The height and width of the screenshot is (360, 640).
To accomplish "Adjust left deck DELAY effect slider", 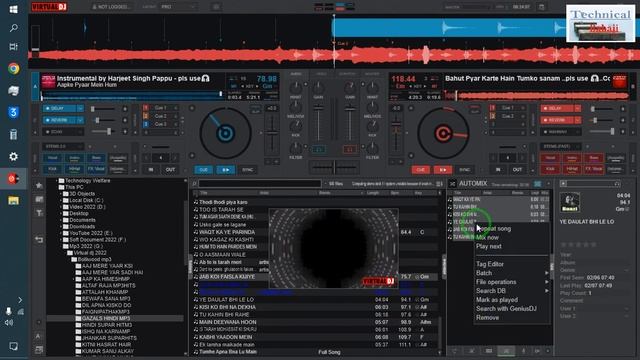I will pos(103,109).
